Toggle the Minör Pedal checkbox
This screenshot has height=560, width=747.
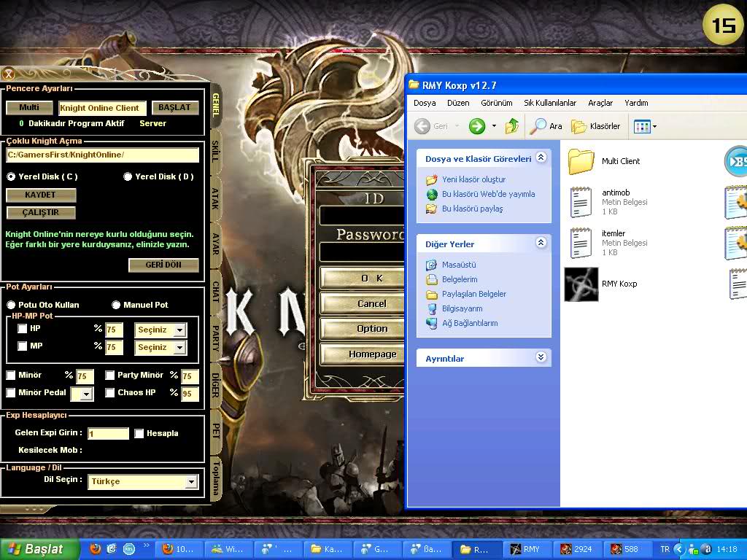pos(10,393)
